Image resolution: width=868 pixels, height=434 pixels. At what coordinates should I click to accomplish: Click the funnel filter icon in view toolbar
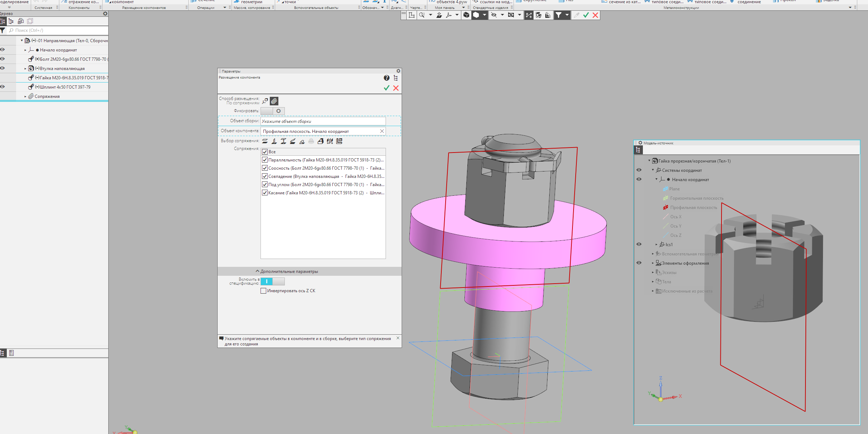coord(558,15)
